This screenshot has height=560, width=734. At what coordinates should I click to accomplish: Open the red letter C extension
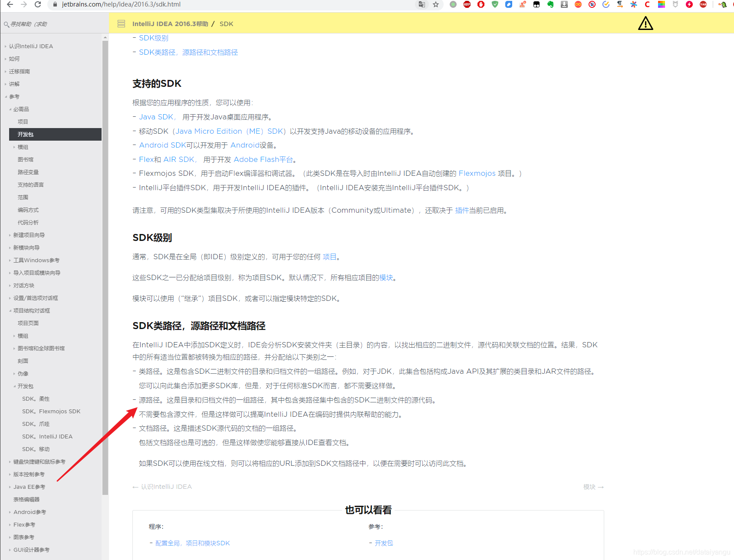click(647, 4)
